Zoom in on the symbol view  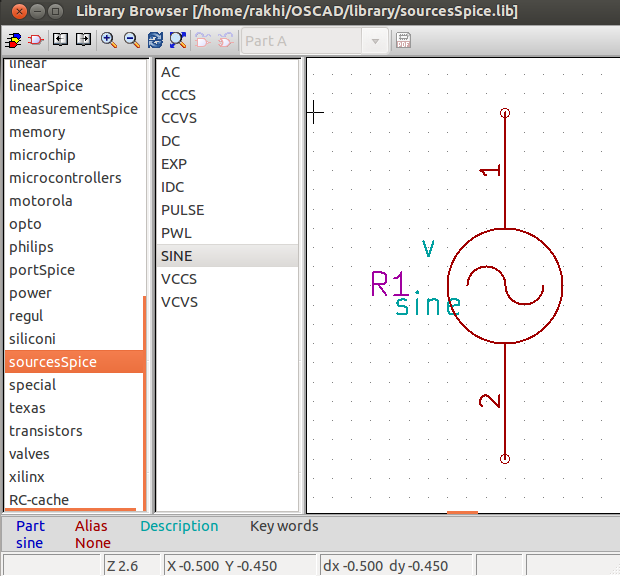[109, 40]
